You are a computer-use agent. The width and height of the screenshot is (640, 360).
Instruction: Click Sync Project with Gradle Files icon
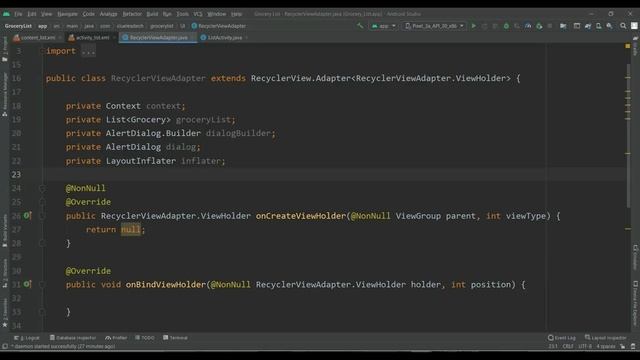click(x=588, y=26)
